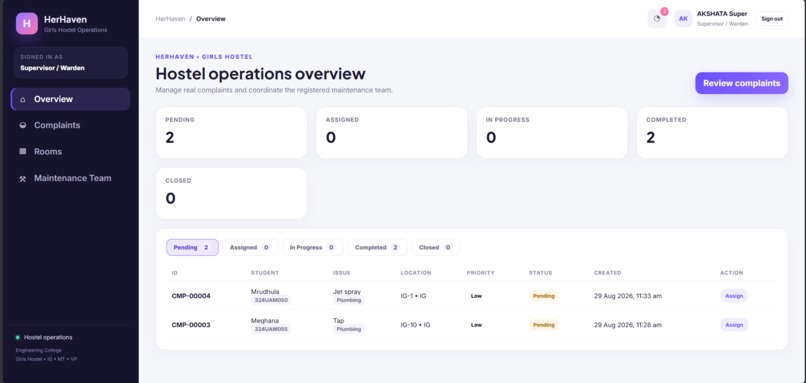The width and height of the screenshot is (806, 383).
Task: Open the Closed summary card
Action: [231, 193]
